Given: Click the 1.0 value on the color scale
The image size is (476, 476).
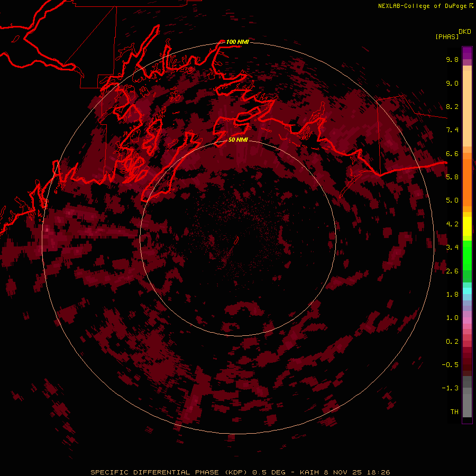Looking at the screenshot, I should 452,317.
